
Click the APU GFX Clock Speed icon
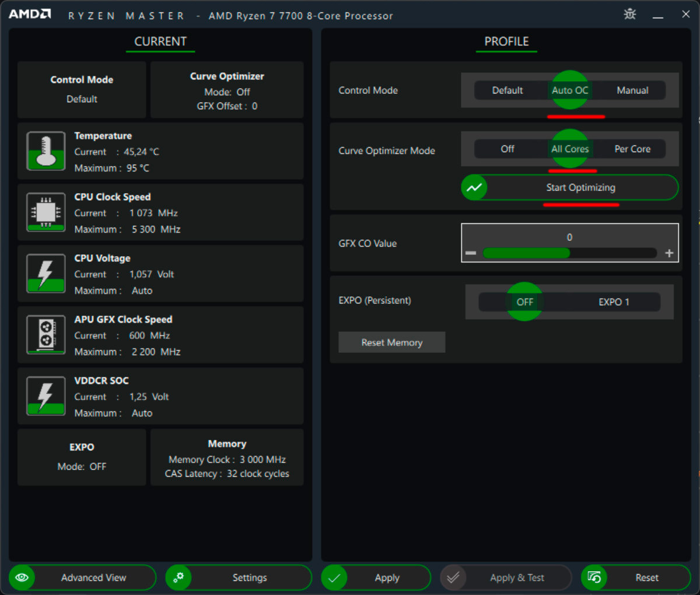click(45, 335)
